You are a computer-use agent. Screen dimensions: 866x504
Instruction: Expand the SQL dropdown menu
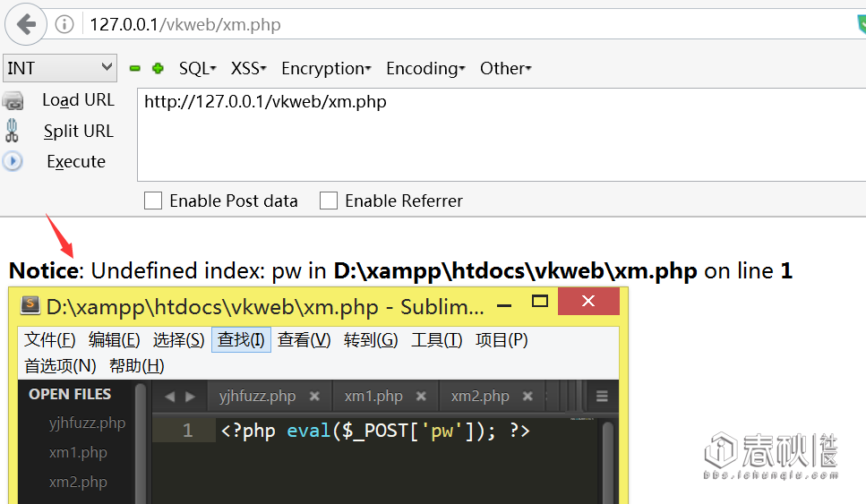click(197, 68)
